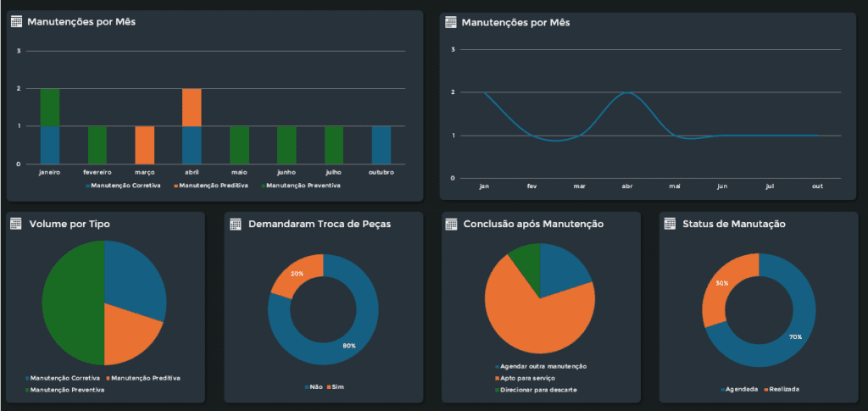Click the Conclusão após Manutenção title
This screenshot has height=411, width=868.
[x=534, y=224]
